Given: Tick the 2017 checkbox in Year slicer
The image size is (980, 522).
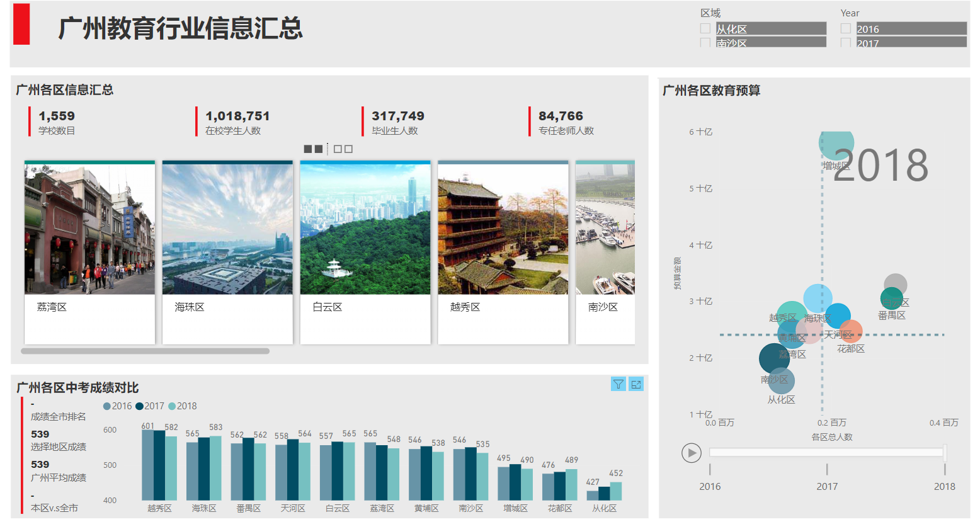Looking at the screenshot, I should pyautogui.click(x=846, y=43).
